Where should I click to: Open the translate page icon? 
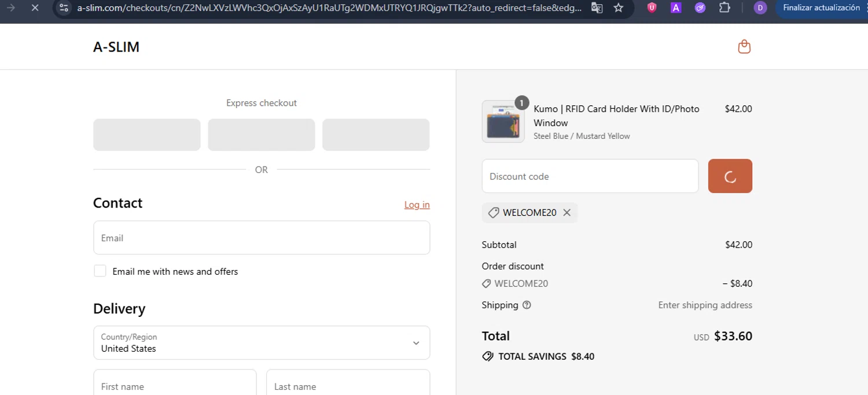pyautogui.click(x=597, y=8)
